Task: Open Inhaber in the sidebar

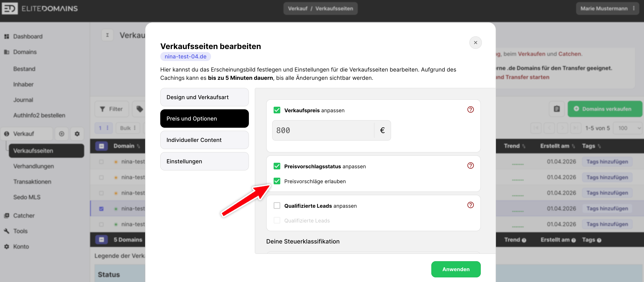Action: pyautogui.click(x=23, y=84)
